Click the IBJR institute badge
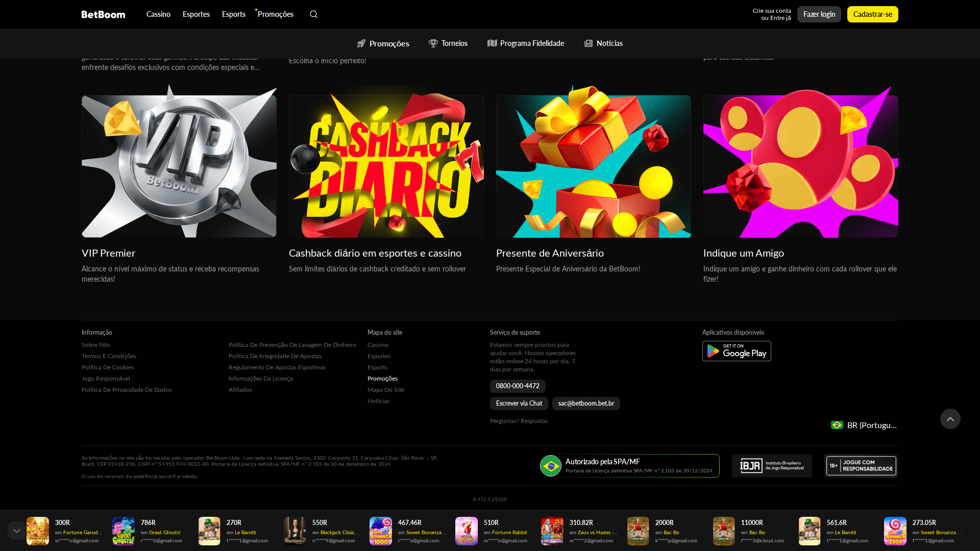The width and height of the screenshot is (980, 551). [x=772, y=466]
